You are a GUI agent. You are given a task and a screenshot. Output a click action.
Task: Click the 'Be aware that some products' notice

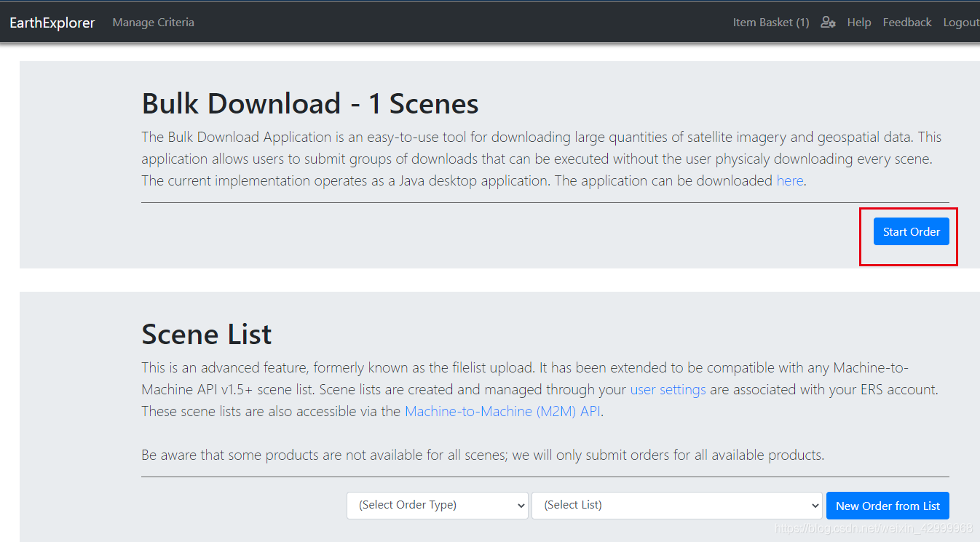click(x=483, y=455)
